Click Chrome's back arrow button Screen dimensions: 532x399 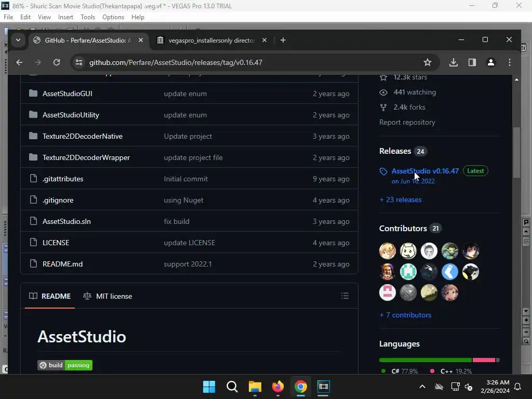click(19, 62)
